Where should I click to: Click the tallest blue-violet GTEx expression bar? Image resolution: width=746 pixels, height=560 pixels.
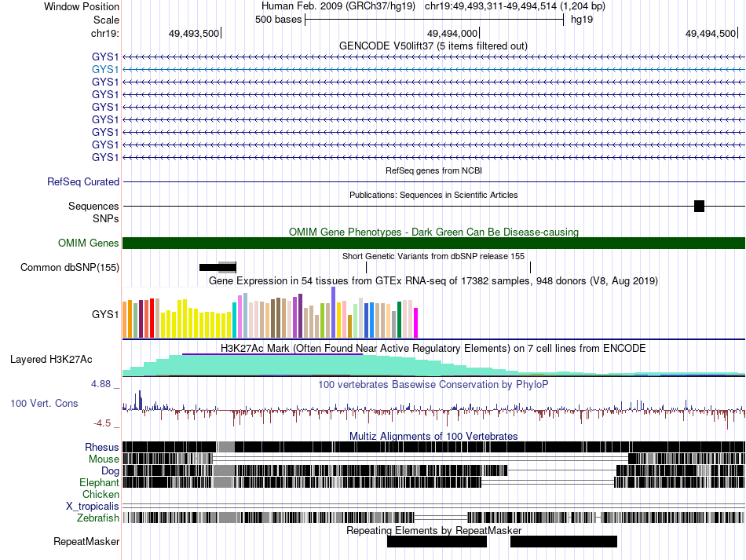click(334, 312)
